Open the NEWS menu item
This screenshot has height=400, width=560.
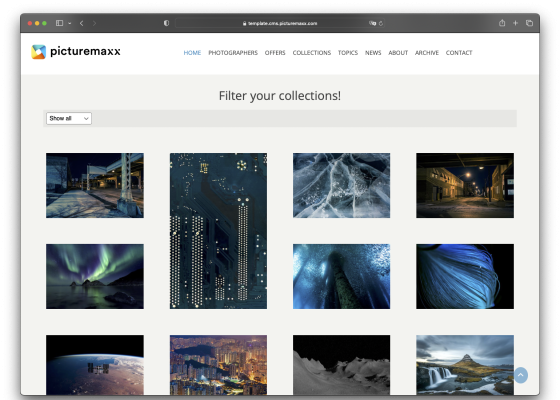[x=373, y=53]
